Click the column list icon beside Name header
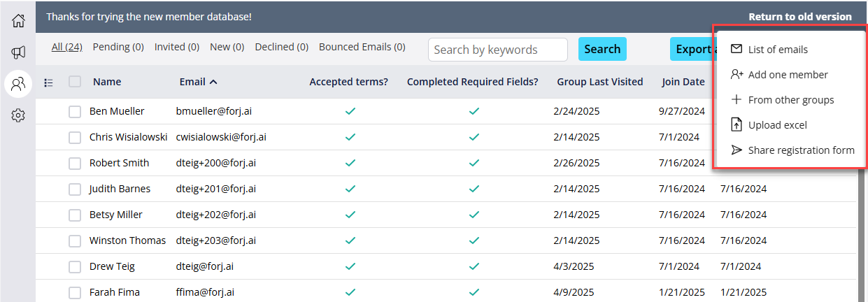 (48, 82)
